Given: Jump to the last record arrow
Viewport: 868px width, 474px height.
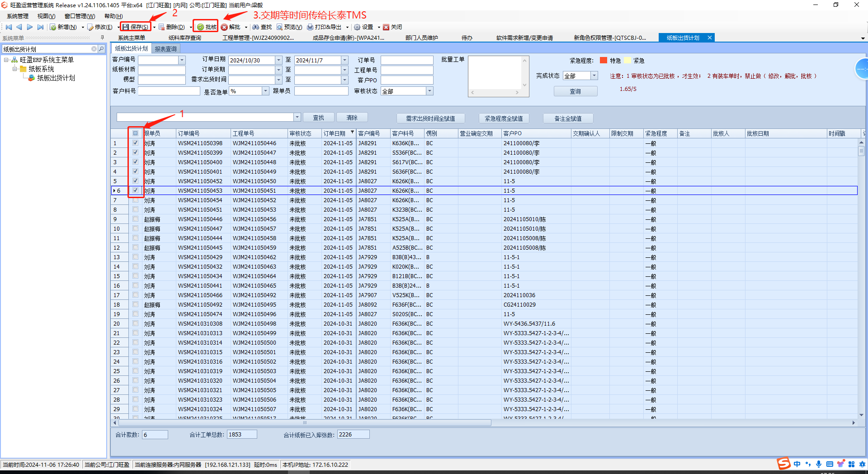Looking at the screenshot, I should [x=40, y=27].
